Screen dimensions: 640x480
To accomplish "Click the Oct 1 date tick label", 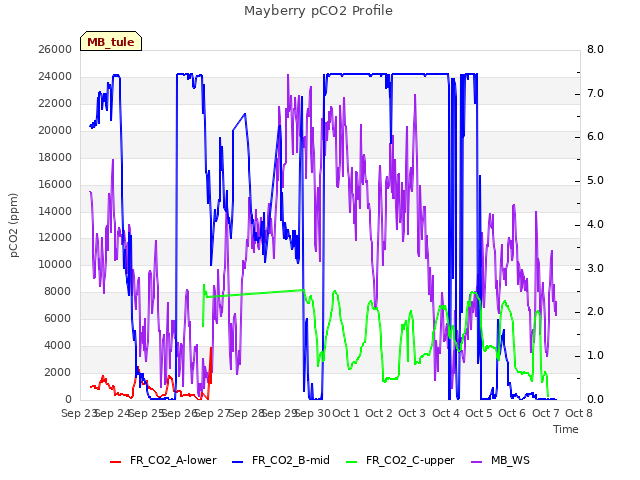I will [346, 413].
